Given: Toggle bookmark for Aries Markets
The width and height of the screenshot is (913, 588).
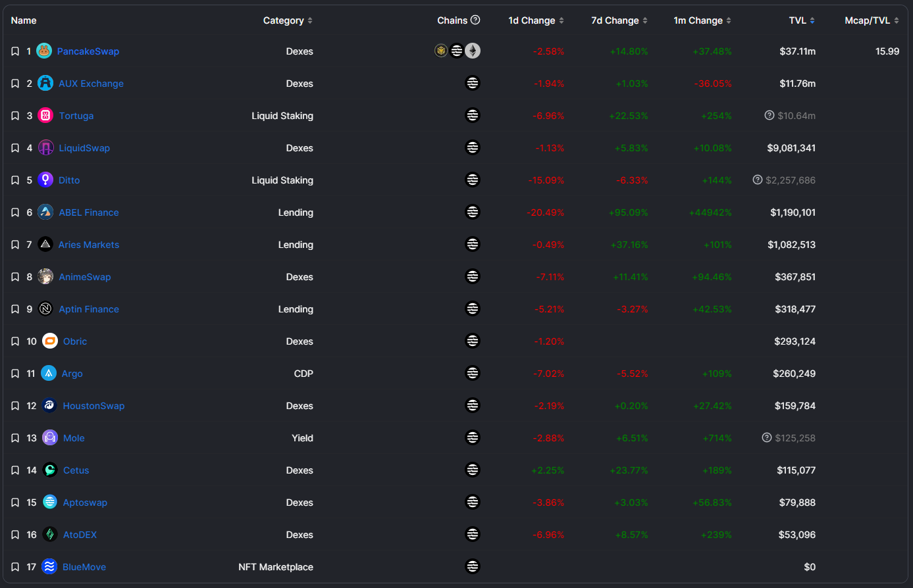Looking at the screenshot, I should click(15, 245).
